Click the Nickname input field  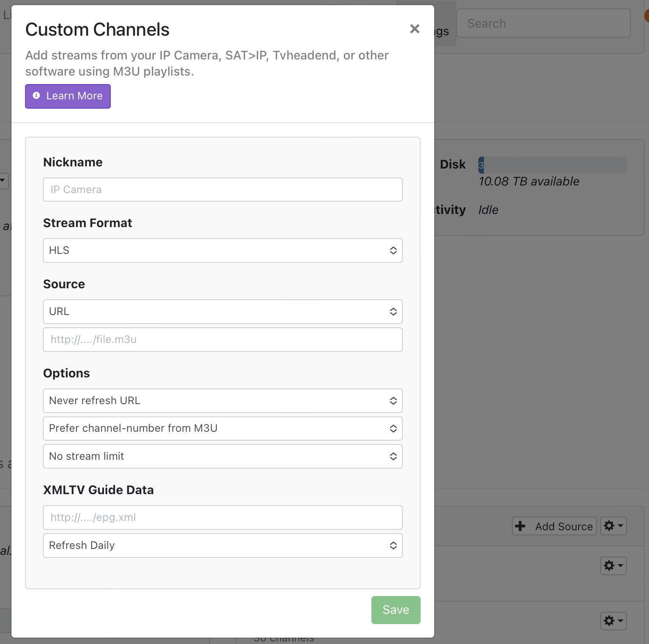[222, 190]
